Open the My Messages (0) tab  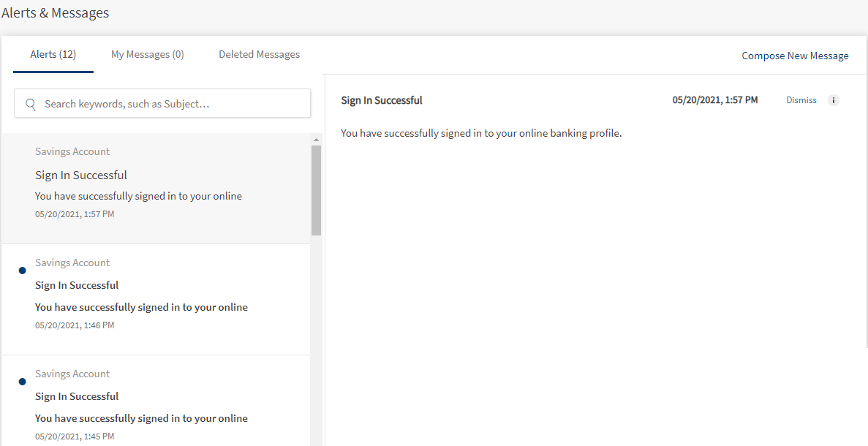tap(147, 55)
